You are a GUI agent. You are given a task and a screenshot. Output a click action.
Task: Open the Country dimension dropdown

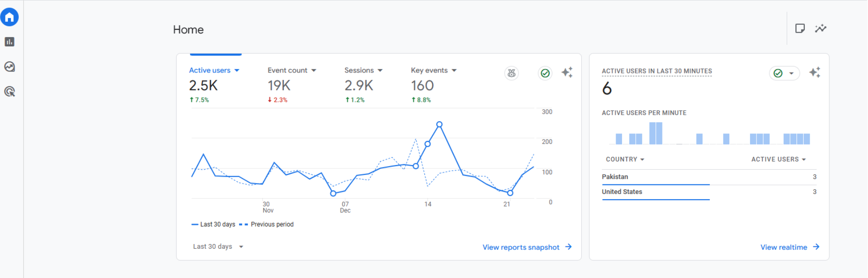pyautogui.click(x=625, y=160)
